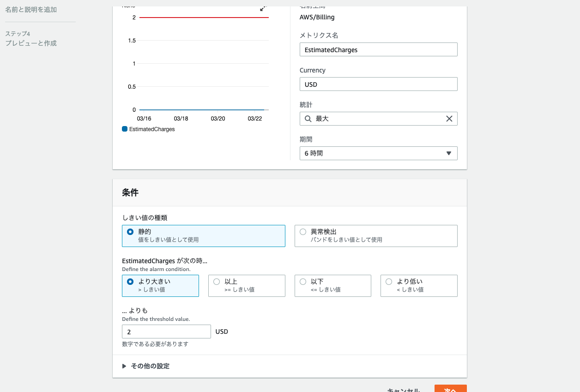Click the キャンセル button

click(404, 389)
